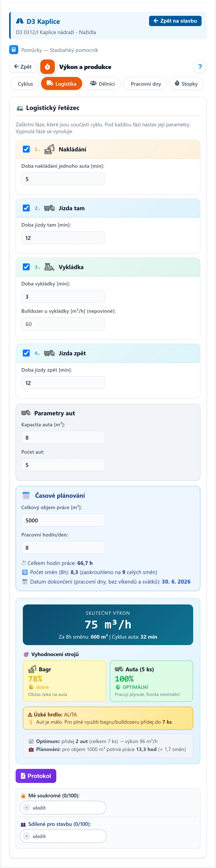Click the Doba vykládky input field
The width and height of the screenshot is (216, 868).
(x=63, y=296)
